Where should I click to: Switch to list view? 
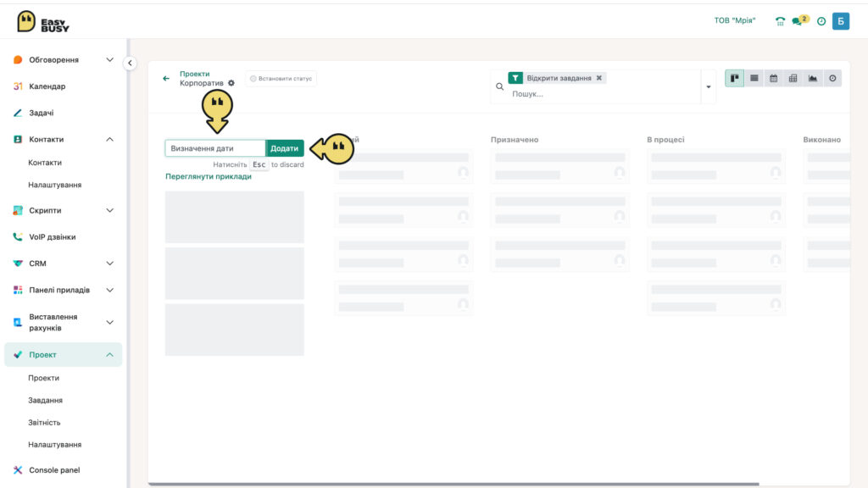click(754, 78)
